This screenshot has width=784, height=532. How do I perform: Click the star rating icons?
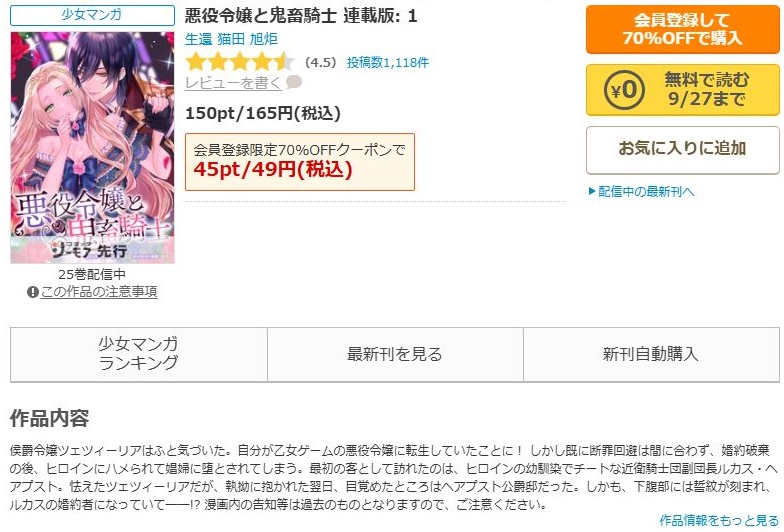240,62
